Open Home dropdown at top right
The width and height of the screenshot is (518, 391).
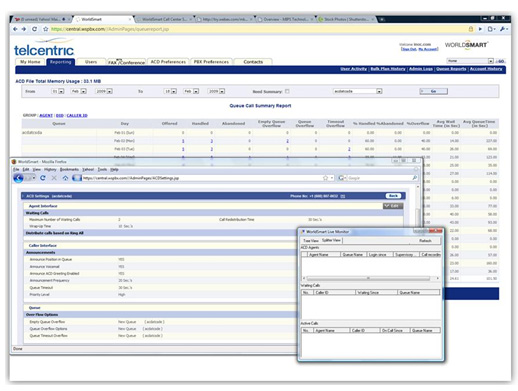click(x=470, y=61)
